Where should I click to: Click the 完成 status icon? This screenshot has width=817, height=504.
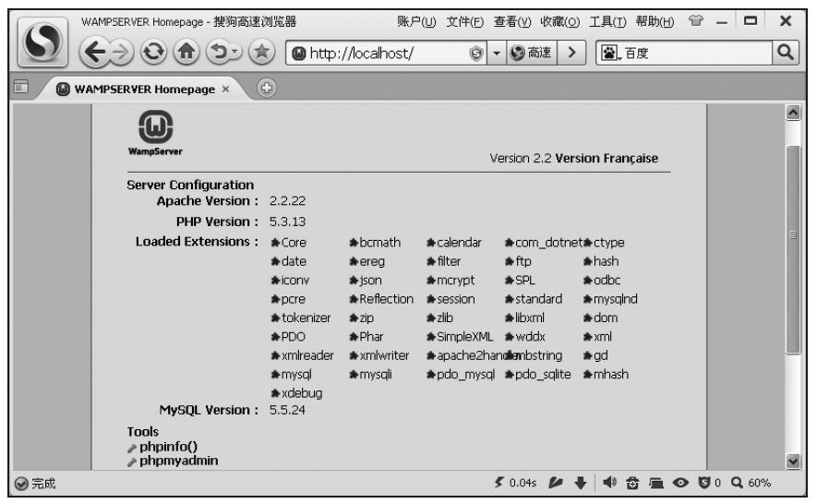(x=21, y=484)
